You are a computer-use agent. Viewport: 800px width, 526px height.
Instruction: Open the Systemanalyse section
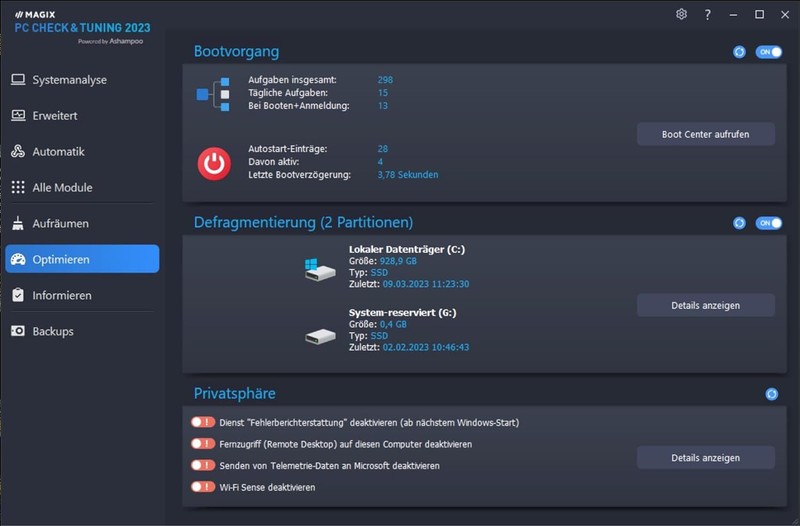[82, 80]
